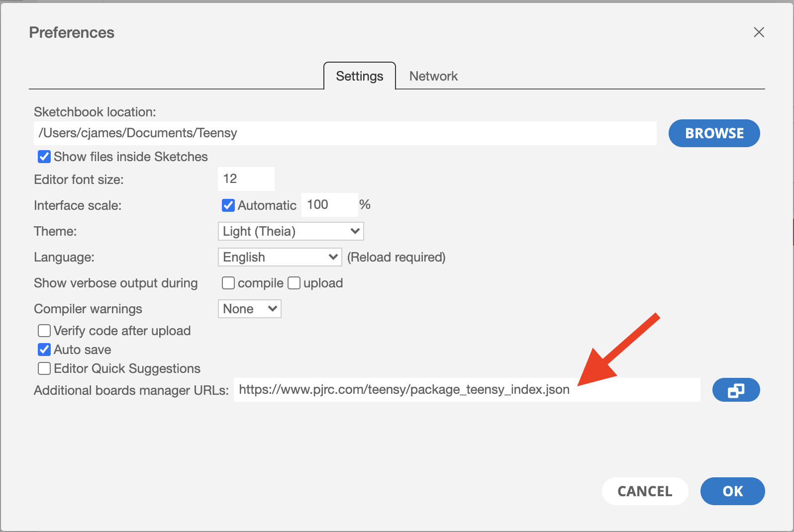Image resolution: width=794 pixels, height=532 pixels.
Task: Toggle Show files inside Sketches checkbox
Action: [x=44, y=157]
